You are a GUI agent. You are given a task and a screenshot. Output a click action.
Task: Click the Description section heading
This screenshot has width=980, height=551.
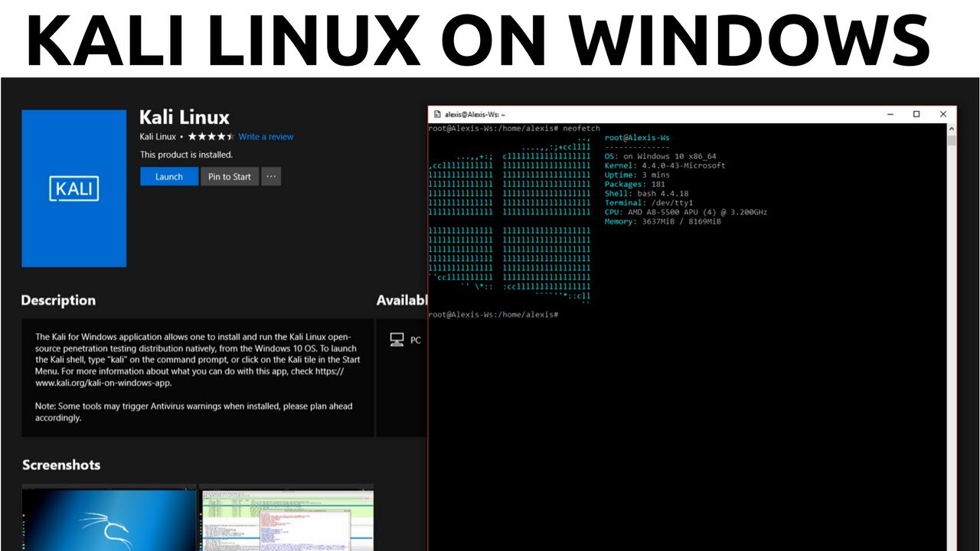click(x=57, y=300)
